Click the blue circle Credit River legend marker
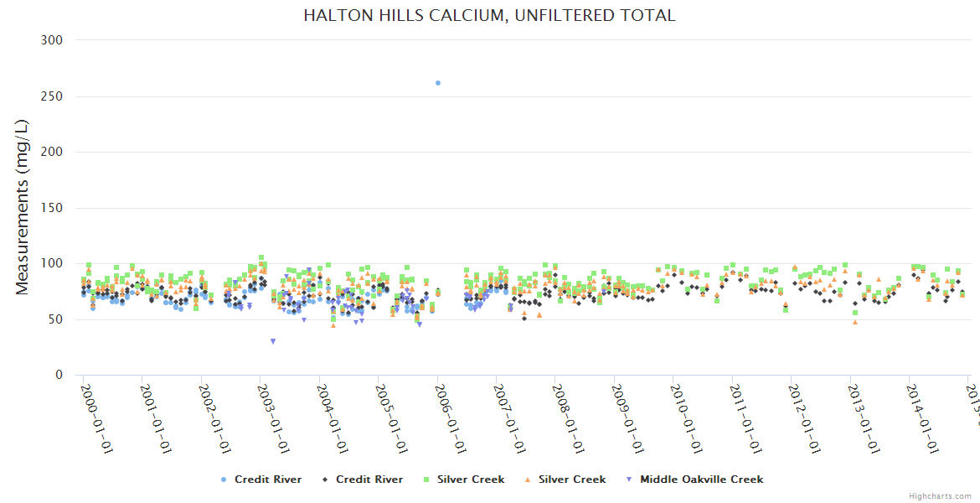 [x=223, y=480]
